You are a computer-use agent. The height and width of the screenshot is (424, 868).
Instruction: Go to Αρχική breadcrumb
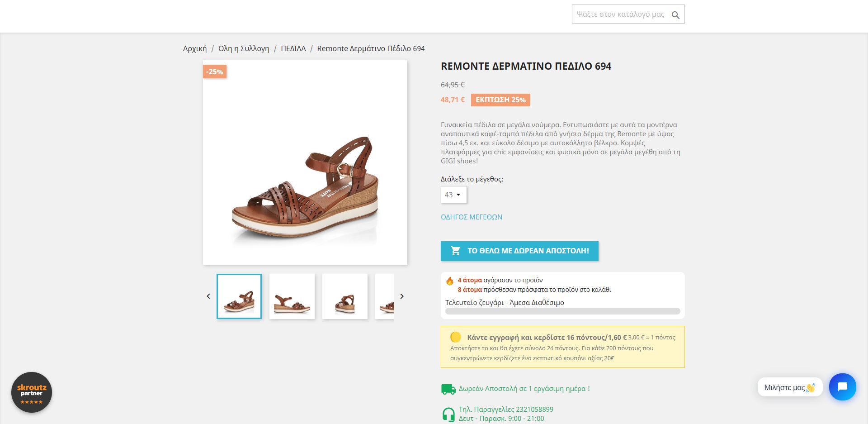(195, 48)
